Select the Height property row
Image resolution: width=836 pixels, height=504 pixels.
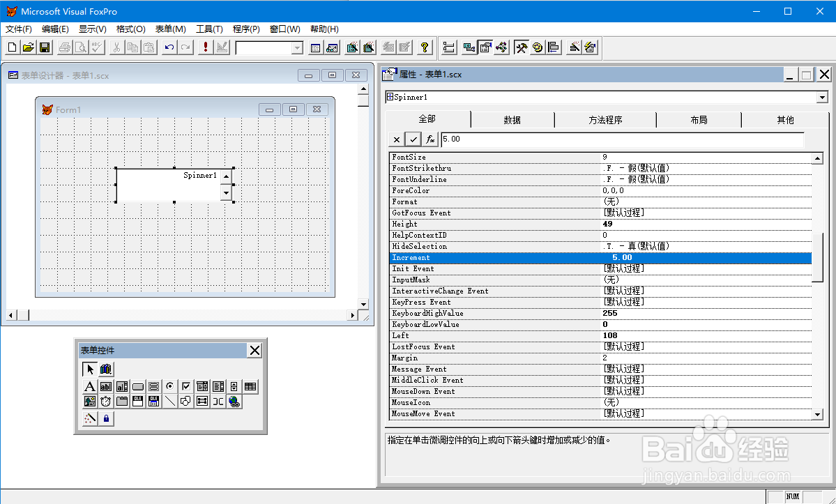click(601, 224)
